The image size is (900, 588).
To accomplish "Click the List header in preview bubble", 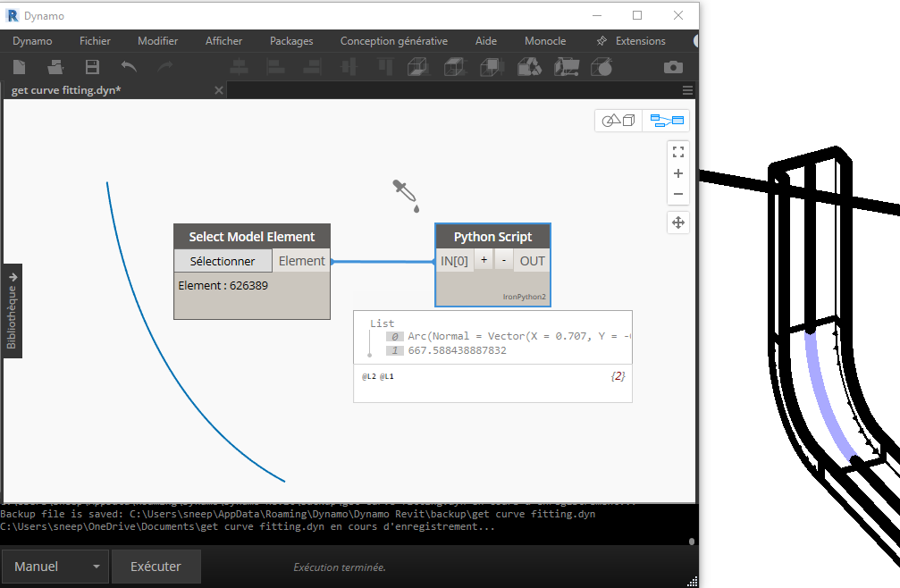I will tap(383, 323).
